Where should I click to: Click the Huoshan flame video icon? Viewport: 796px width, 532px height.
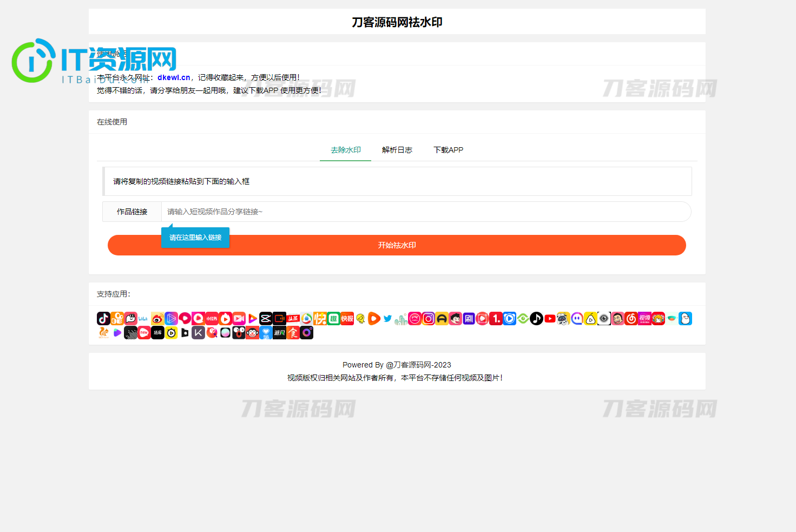tap(225, 318)
